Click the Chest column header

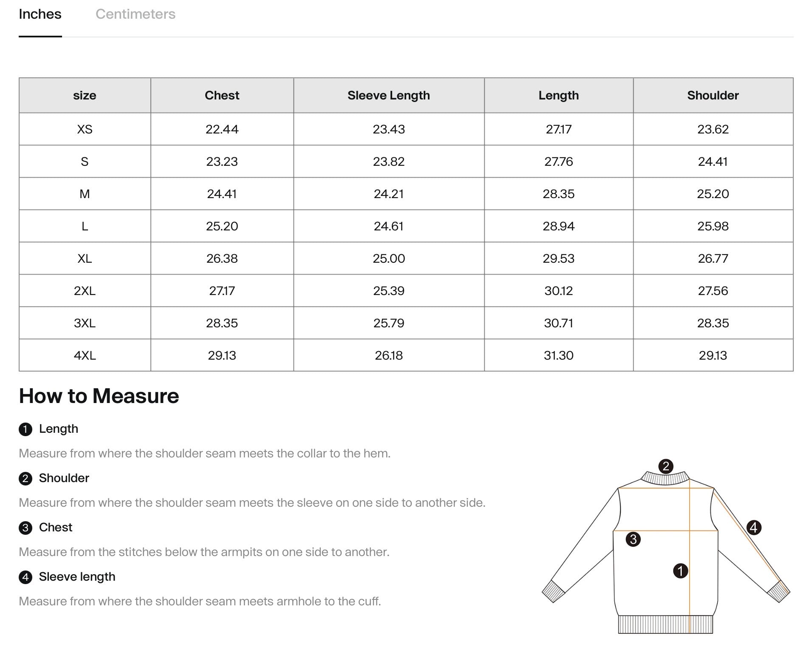pos(222,95)
